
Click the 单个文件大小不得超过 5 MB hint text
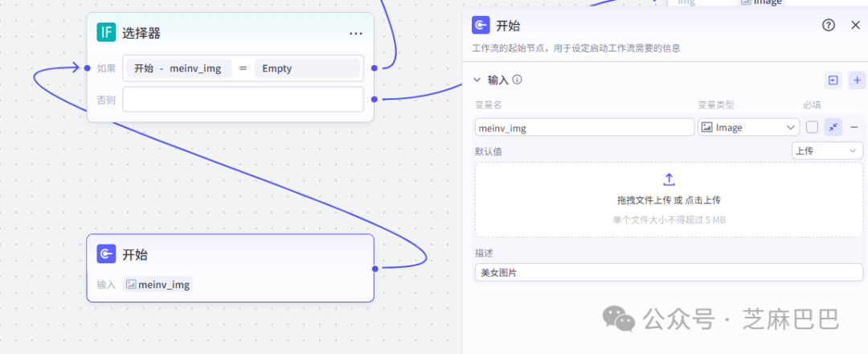669,220
